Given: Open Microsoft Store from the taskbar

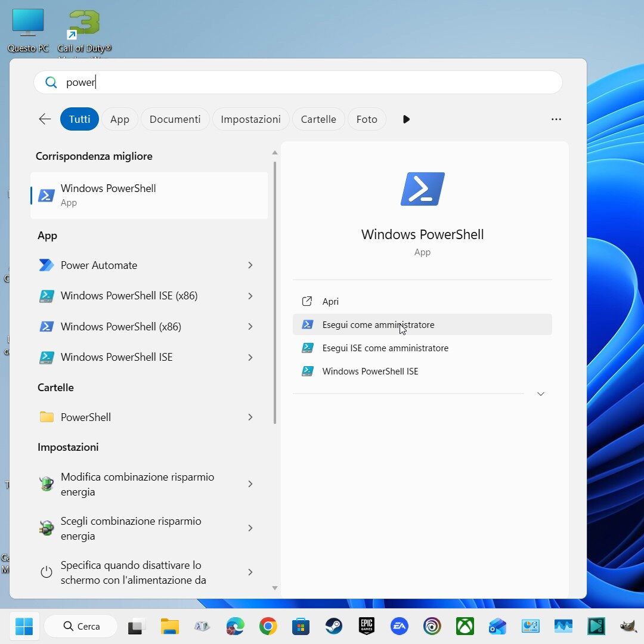Looking at the screenshot, I should coord(301,626).
